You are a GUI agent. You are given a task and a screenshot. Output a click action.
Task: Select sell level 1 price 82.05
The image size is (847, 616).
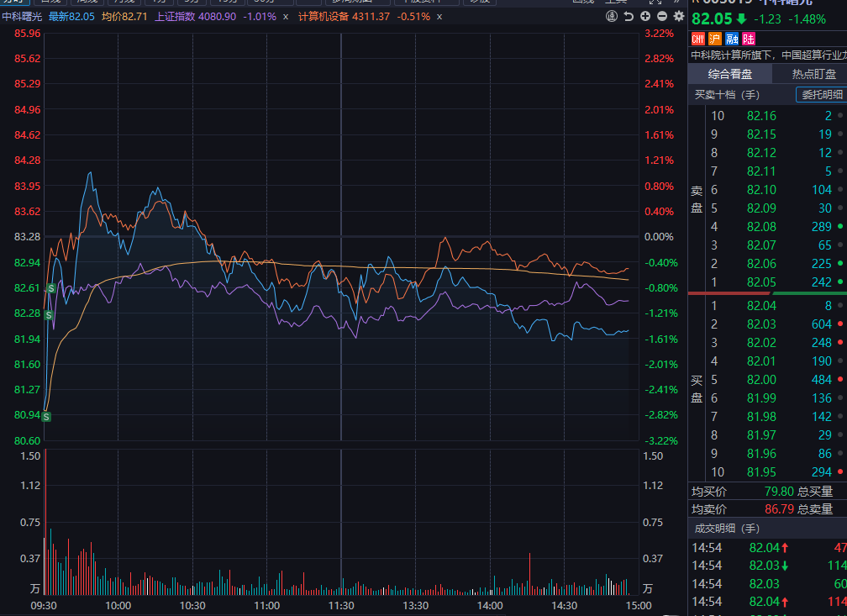[x=761, y=282]
